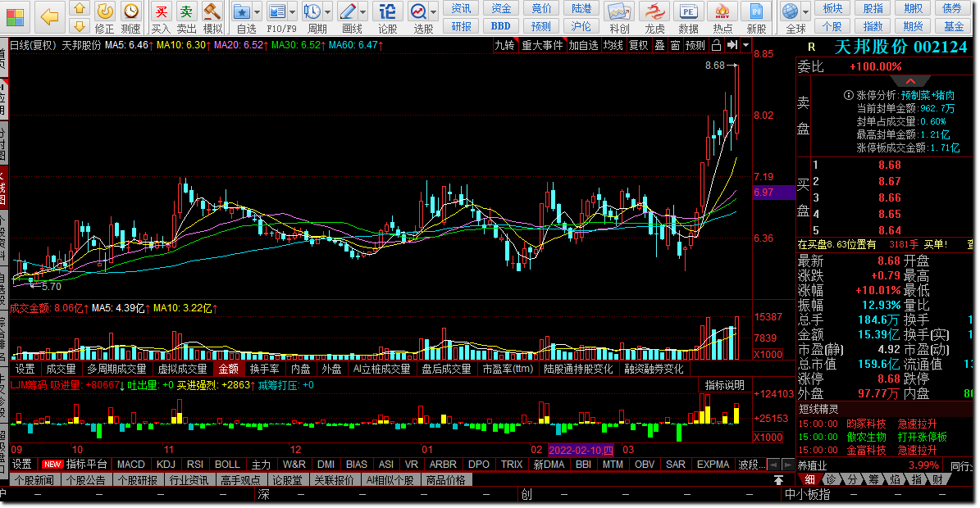This screenshot has height=508, width=980.
Task: Toggle 预测 forecast on chart toolbar
Action: pyautogui.click(x=695, y=45)
